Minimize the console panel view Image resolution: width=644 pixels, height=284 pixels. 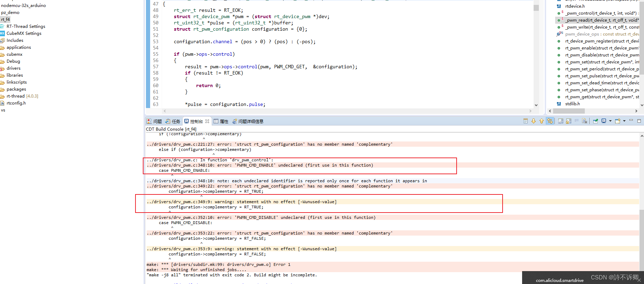(x=631, y=121)
